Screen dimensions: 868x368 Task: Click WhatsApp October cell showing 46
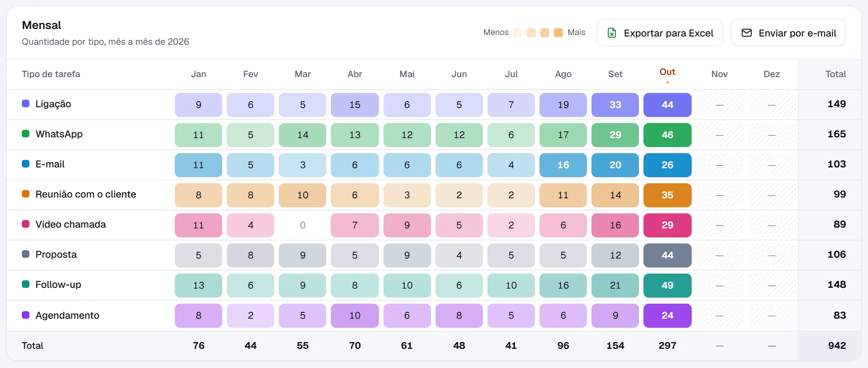click(667, 135)
